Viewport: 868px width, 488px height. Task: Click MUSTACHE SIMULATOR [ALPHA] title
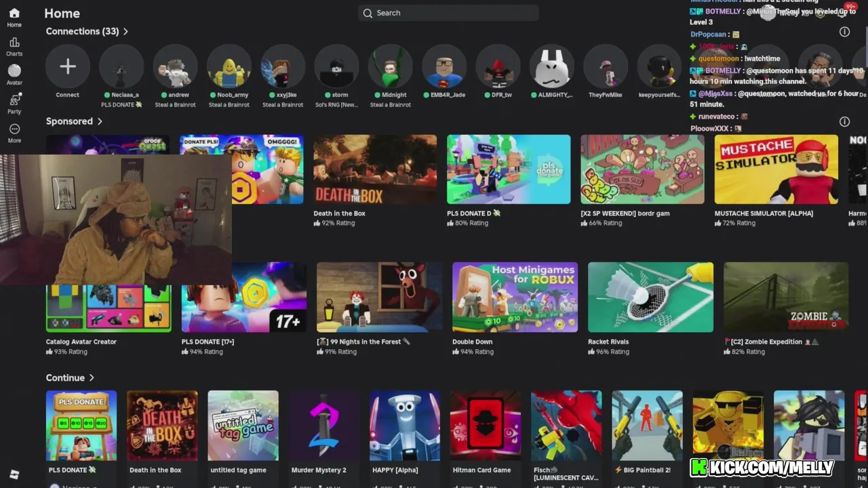tap(764, 213)
